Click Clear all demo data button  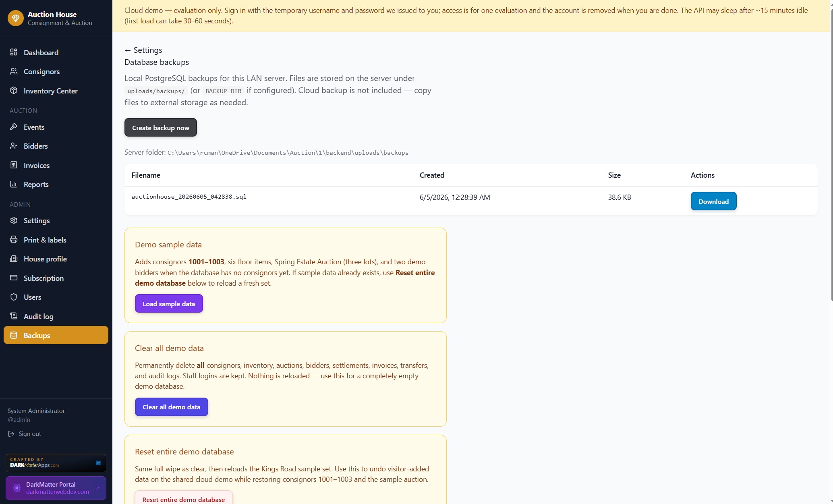171,407
